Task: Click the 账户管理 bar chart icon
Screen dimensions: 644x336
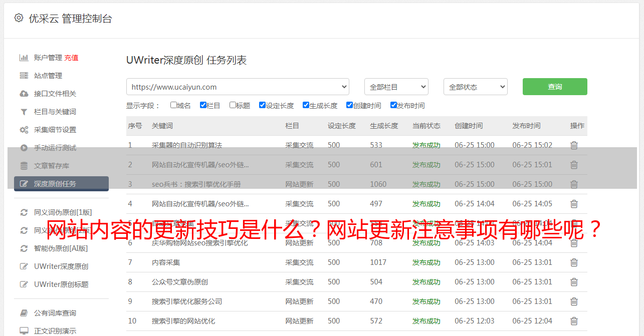Action: [x=24, y=58]
